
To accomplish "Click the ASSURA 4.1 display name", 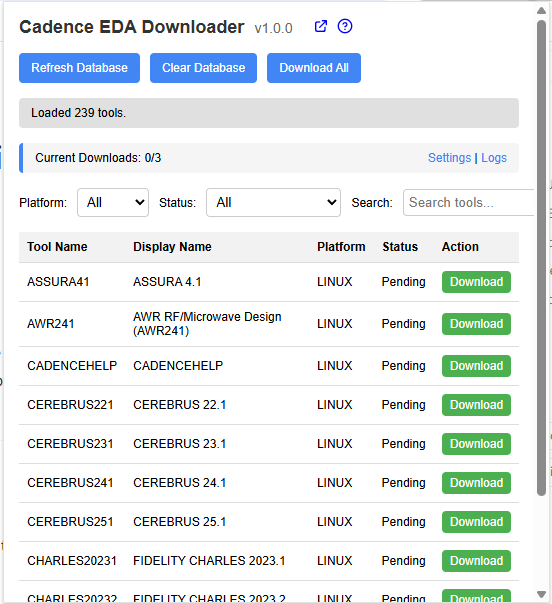I will click(x=167, y=282).
